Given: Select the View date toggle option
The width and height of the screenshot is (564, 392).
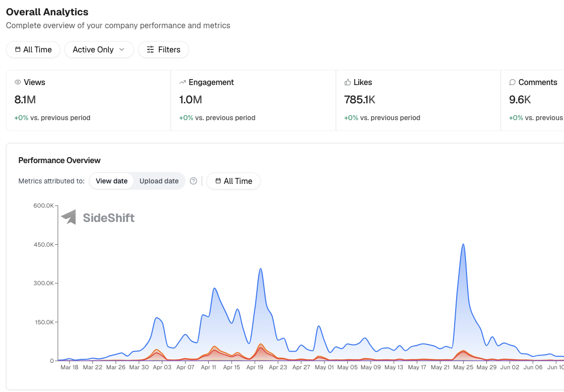Looking at the screenshot, I should pos(111,181).
